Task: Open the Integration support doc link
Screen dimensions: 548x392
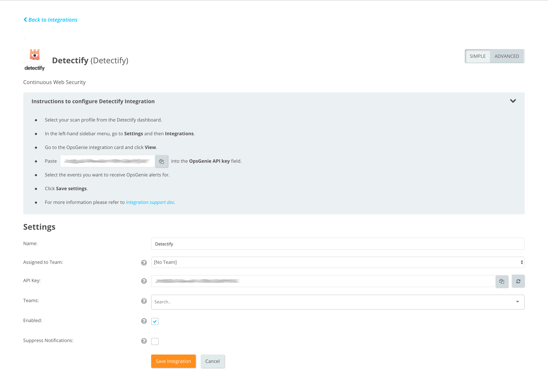Action: pyautogui.click(x=151, y=202)
